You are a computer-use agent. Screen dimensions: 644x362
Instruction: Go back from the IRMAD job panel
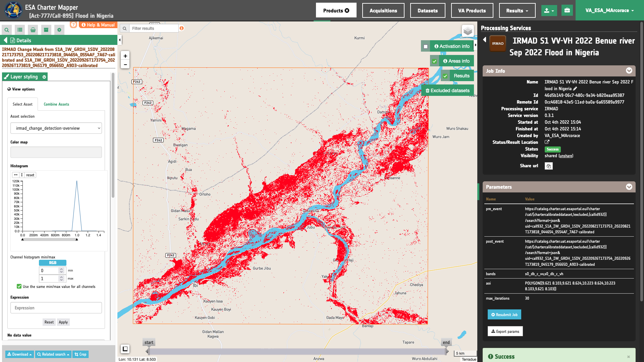(x=485, y=40)
